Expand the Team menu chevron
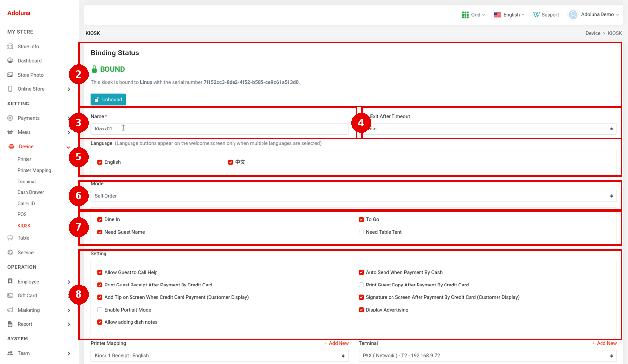 (x=69, y=353)
